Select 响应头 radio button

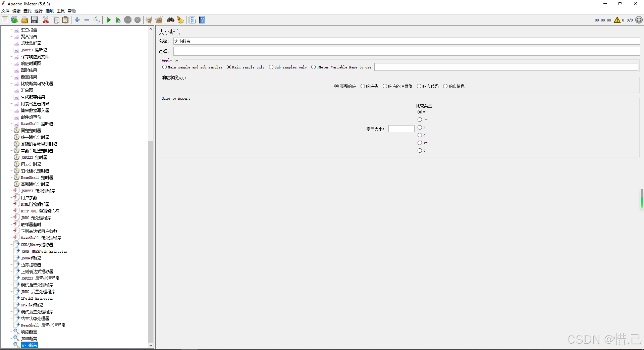point(369,86)
